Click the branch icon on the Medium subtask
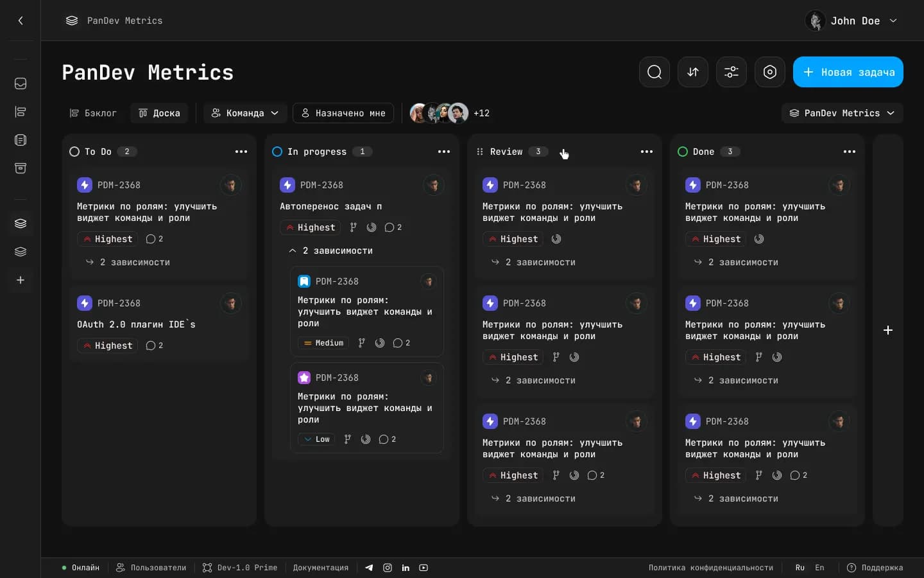Image resolution: width=924 pixels, height=578 pixels. point(361,343)
